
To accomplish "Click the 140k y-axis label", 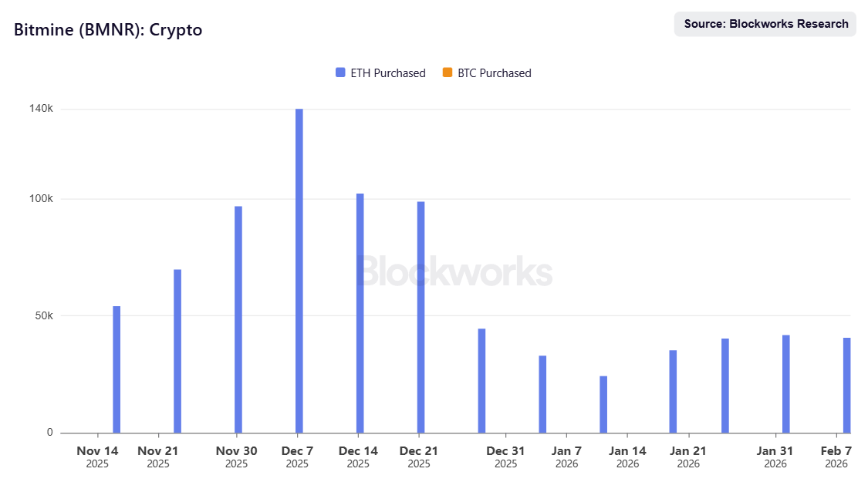I will tap(40, 109).
